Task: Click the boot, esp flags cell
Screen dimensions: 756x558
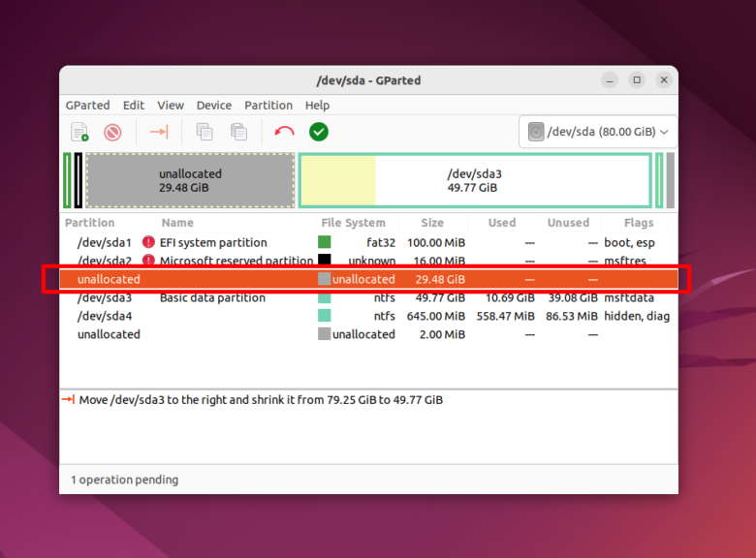Action: (629, 242)
